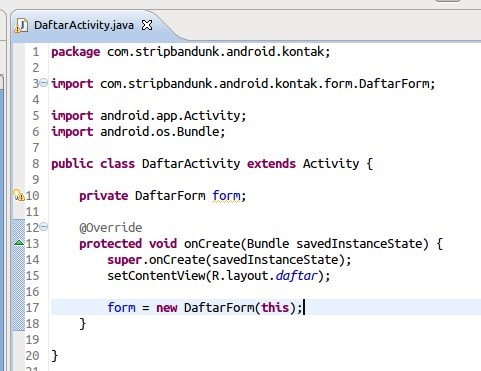
Task: Click 'android.app.Activity;' on line 5
Action: coord(173,116)
